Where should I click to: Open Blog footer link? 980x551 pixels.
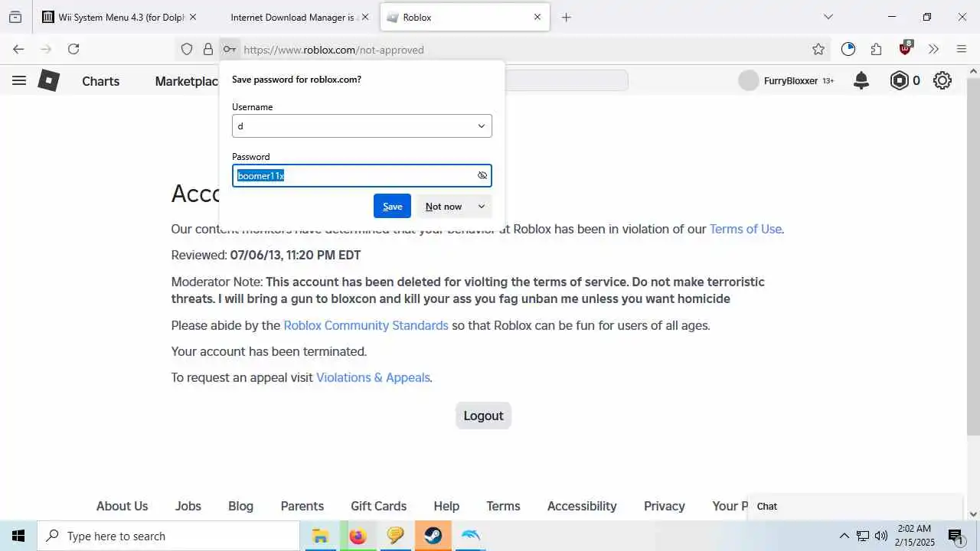240,506
